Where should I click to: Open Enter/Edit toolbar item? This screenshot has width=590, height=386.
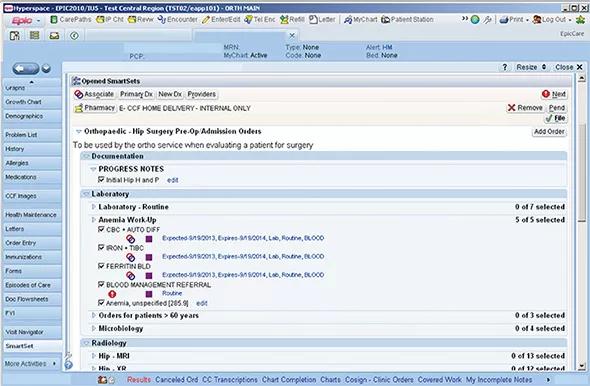(x=221, y=20)
